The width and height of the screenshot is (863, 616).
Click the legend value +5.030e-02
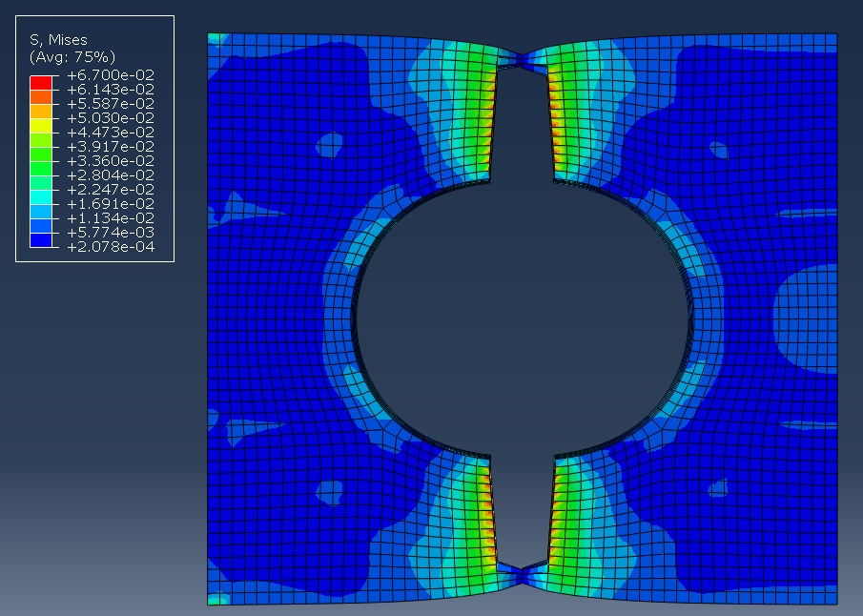[x=111, y=118]
